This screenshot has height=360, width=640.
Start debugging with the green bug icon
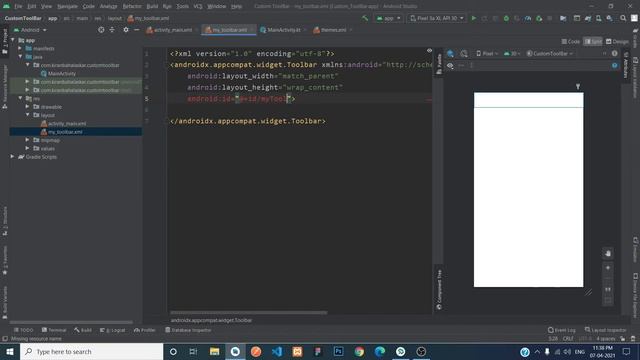click(x=506, y=18)
